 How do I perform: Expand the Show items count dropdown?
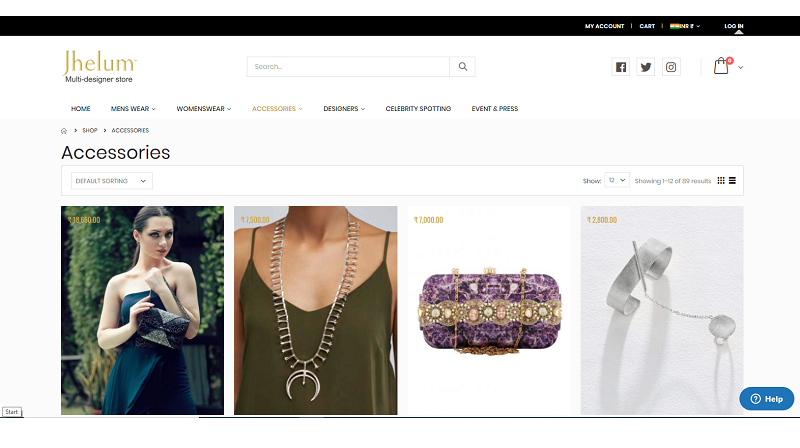617,181
